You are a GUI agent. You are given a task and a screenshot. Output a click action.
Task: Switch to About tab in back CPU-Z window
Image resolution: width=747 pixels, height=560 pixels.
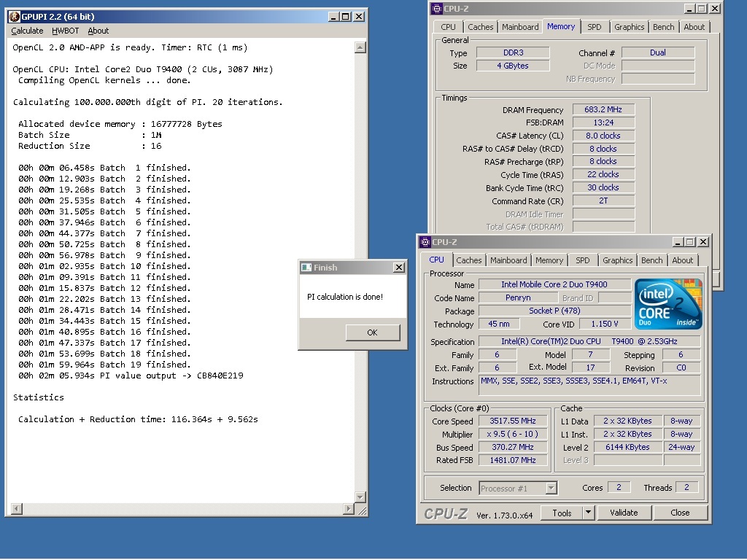pos(694,27)
